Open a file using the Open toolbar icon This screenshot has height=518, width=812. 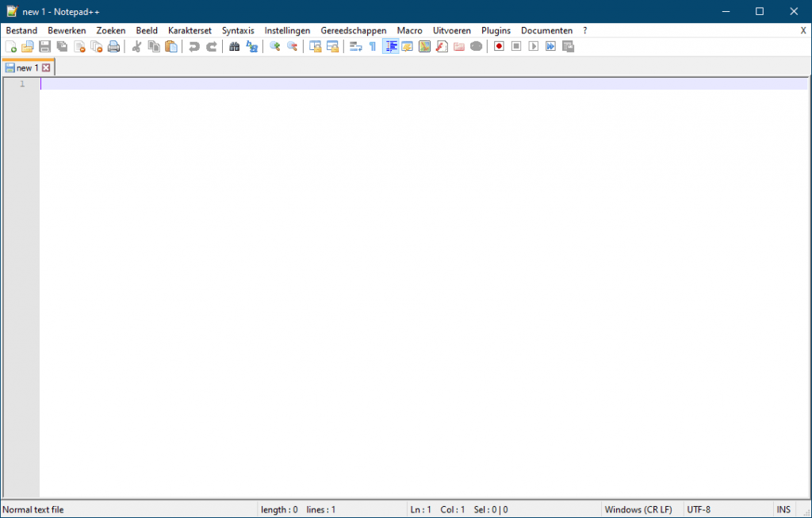pos(27,46)
